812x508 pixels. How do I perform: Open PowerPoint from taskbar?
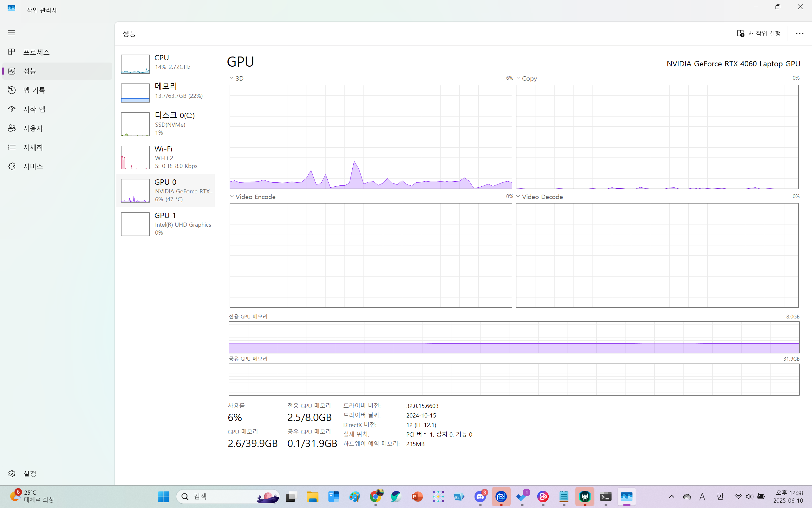point(417,497)
